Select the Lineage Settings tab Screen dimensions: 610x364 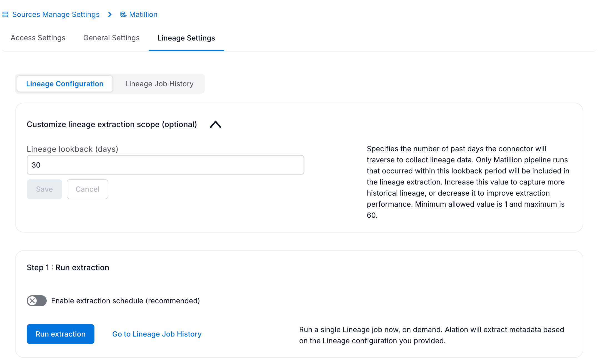[186, 38]
